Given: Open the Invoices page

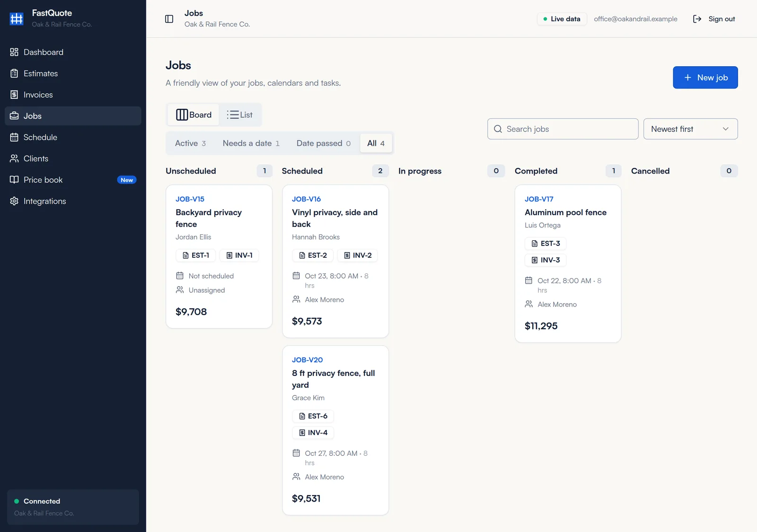Looking at the screenshot, I should coord(73,95).
